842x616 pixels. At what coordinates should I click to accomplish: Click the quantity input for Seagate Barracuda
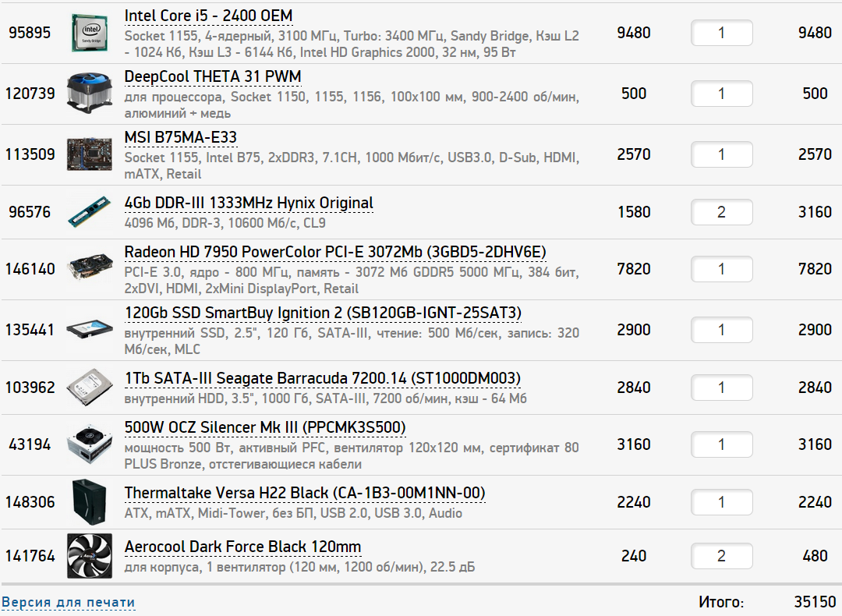point(721,388)
